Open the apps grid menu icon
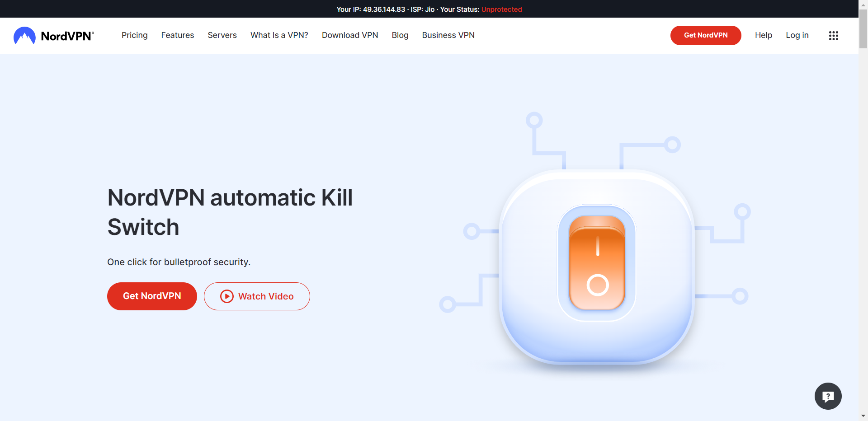868x421 pixels. (x=834, y=35)
